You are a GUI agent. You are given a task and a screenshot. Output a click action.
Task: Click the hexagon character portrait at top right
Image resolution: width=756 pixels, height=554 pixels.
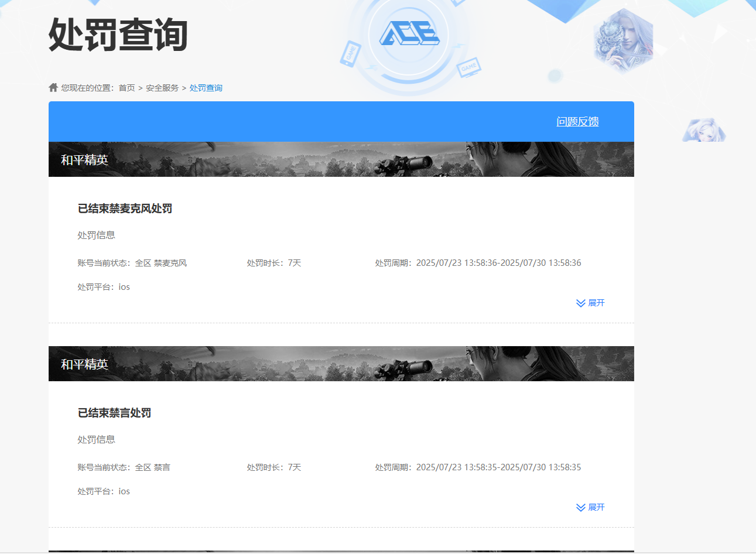(x=623, y=40)
